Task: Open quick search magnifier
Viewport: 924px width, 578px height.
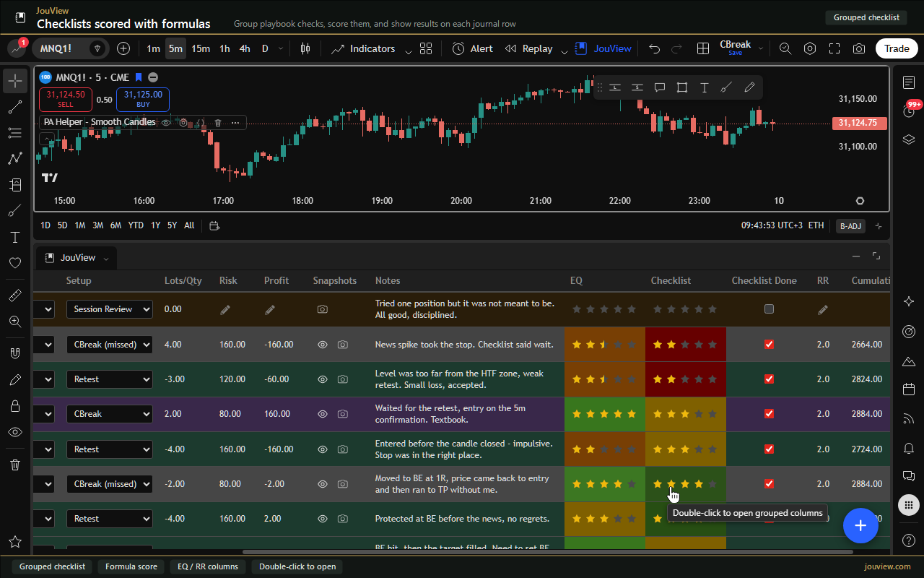Action: (x=785, y=48)
